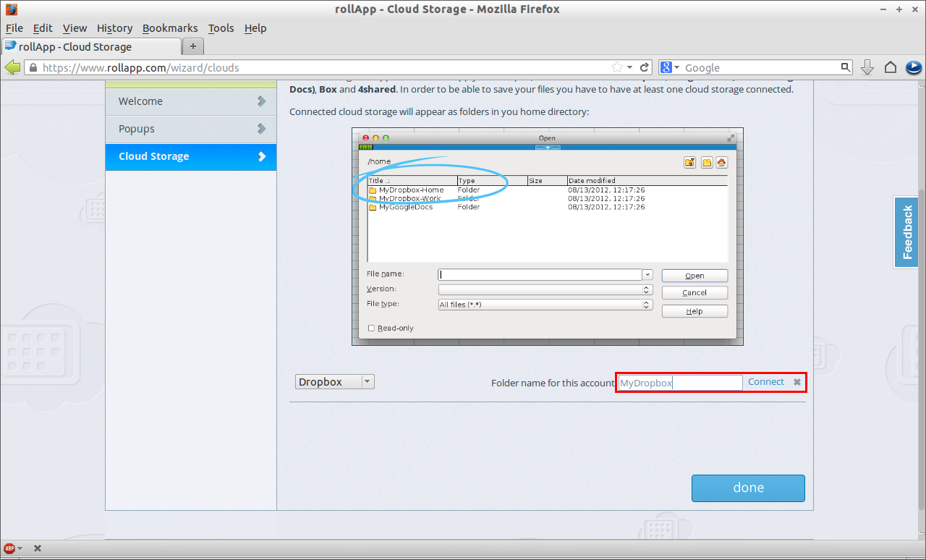Click the example Open dialog screenshot
This screenshot has height=560, width=926.
548,237
